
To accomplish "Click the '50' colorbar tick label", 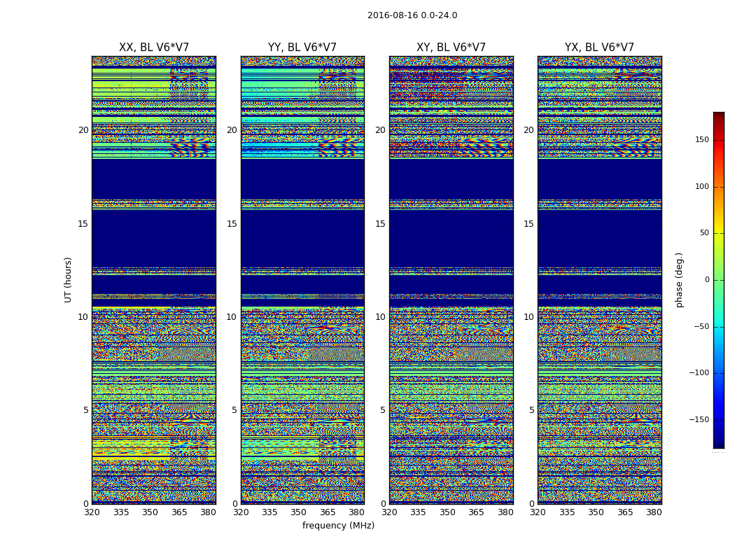I will point(704,233).
